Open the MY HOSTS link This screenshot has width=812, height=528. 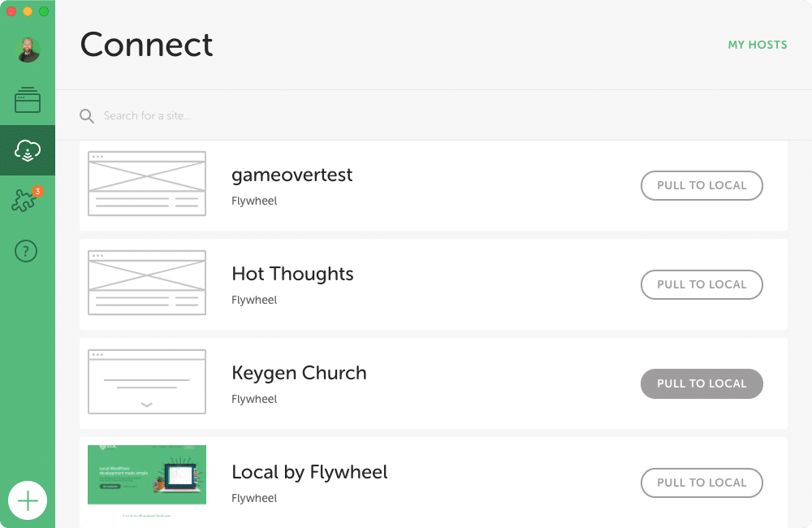coord(757,45)
